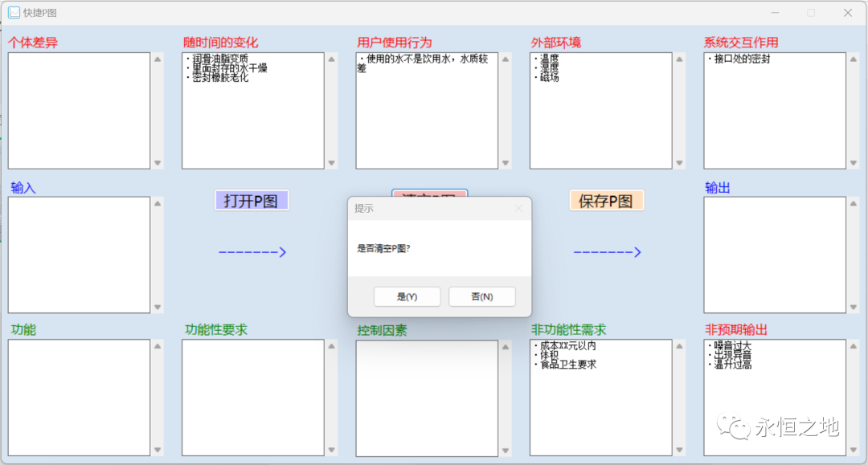
Task: Minimize the 快捷P图 window
Action: click(x=775, y=13)
